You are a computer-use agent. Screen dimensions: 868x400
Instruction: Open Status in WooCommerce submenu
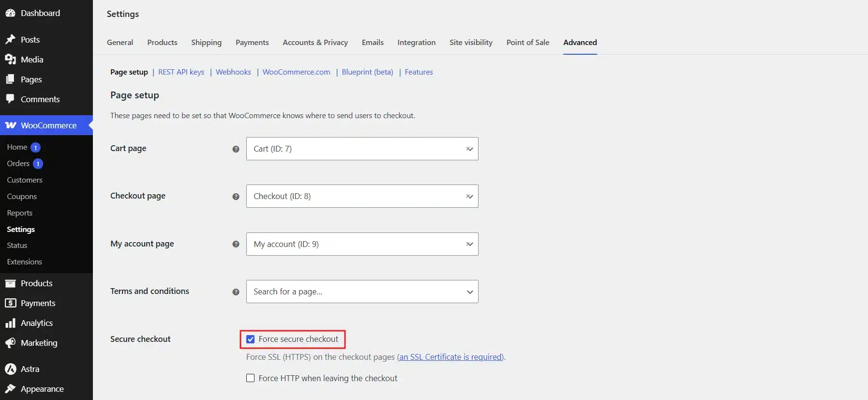point(17,246)
